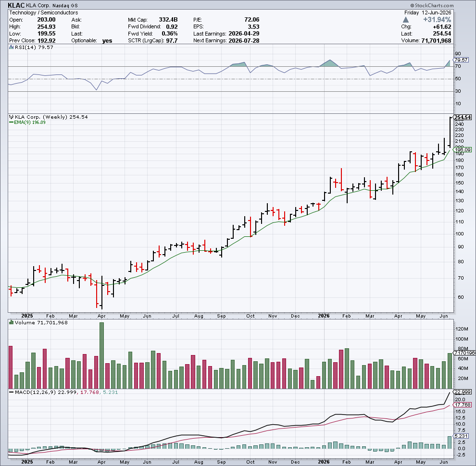Click the 5.231 histogram value in MACD legend
The height and width of the screenshot is (466, 476).
point(111,392)
